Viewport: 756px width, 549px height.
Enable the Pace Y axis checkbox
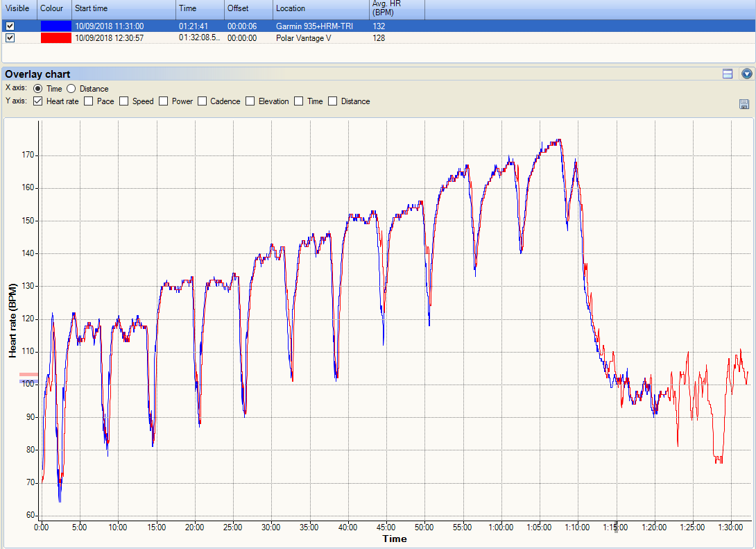[89, 101]
